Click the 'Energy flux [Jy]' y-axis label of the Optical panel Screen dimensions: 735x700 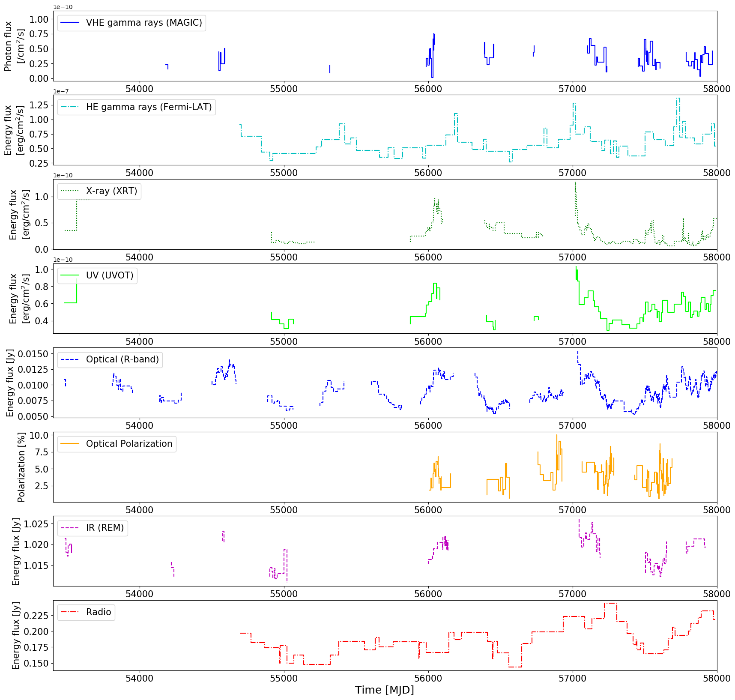pos(10,383)
